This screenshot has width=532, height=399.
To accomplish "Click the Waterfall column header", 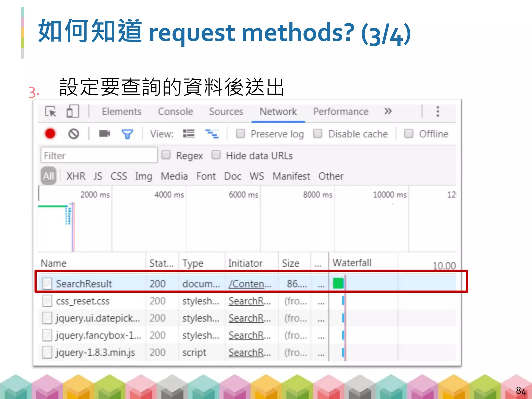I will 352,263.
